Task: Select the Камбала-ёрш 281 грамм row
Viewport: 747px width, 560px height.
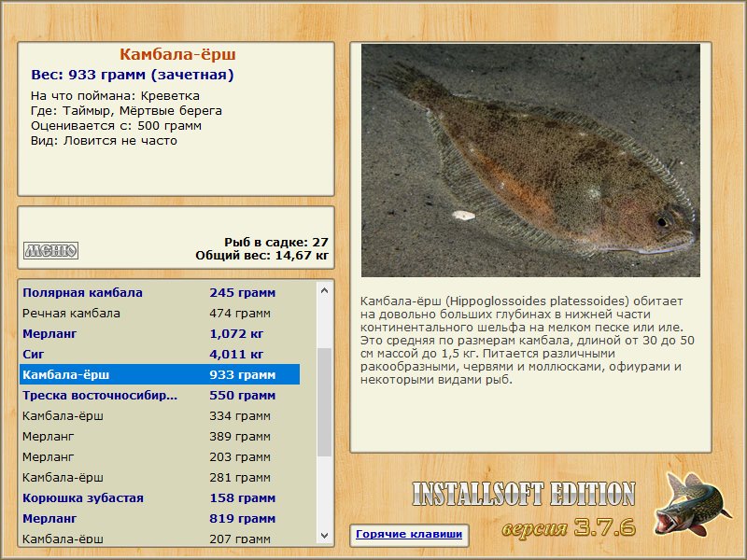Action: click(x=160, y=477)
